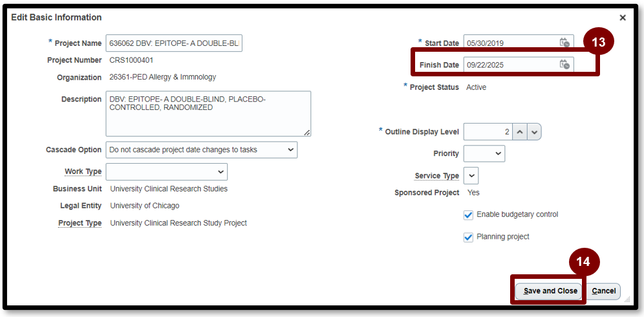
Task: Close the Edit Basic Information dialog
Action: 623,17
